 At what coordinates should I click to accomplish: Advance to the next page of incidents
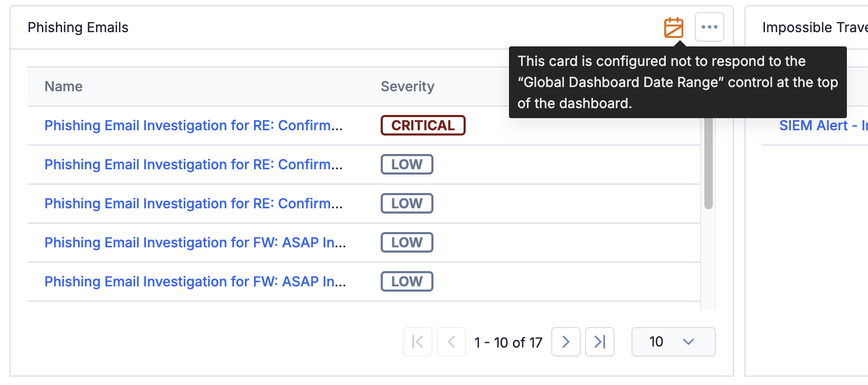click(x=565, y=342)
